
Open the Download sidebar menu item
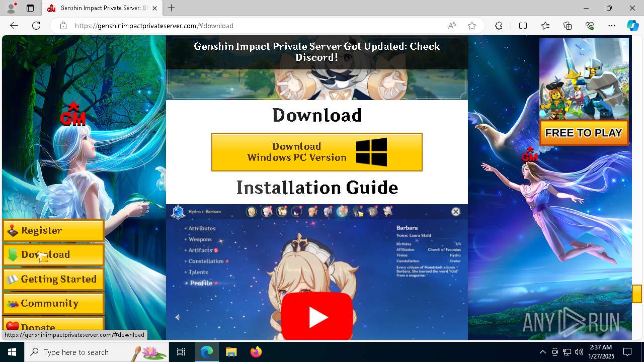[53, 255]
